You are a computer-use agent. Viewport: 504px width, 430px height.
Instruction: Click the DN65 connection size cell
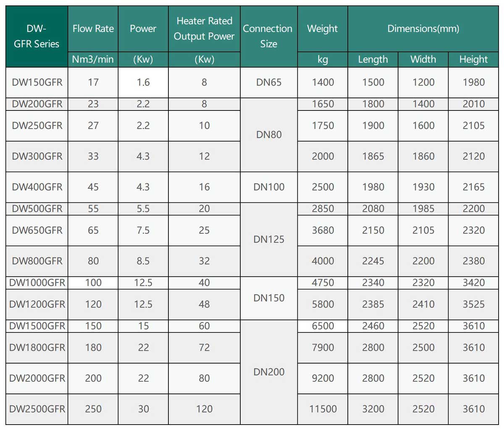pyautogui.click(x=268, y=82)
